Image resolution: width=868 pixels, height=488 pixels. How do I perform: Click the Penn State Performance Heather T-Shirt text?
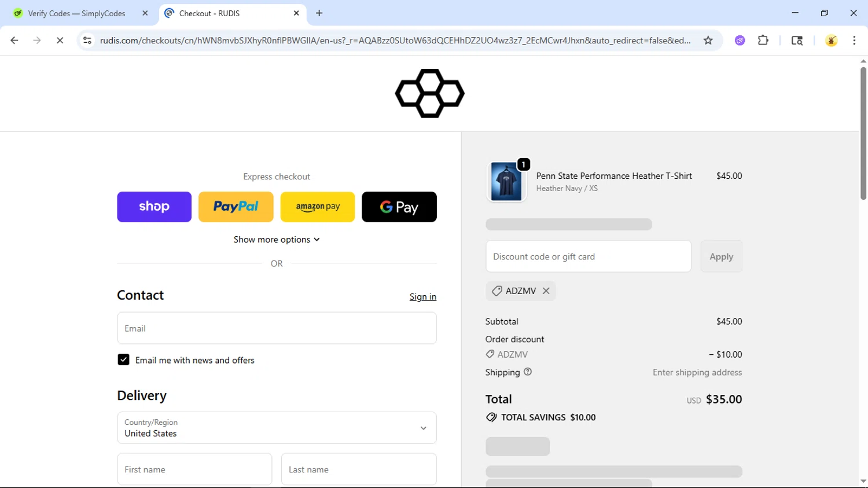(x=614, y=176)
